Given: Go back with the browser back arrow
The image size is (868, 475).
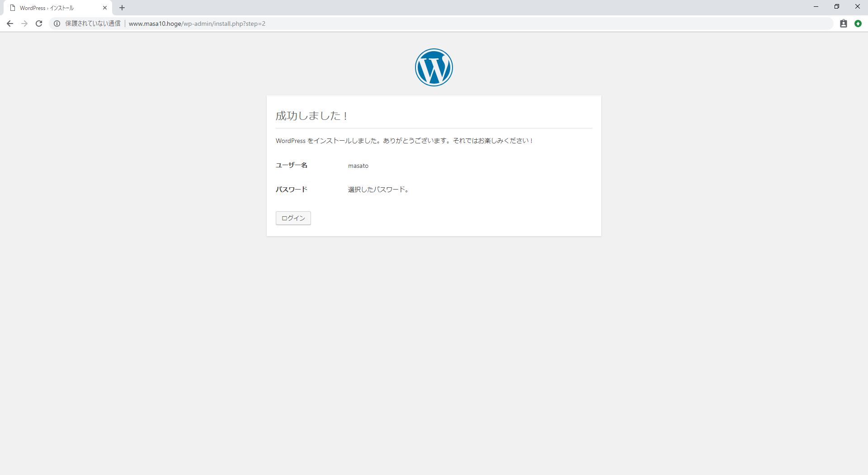Looking at the screenshot, I should click(x=10, y=24).
